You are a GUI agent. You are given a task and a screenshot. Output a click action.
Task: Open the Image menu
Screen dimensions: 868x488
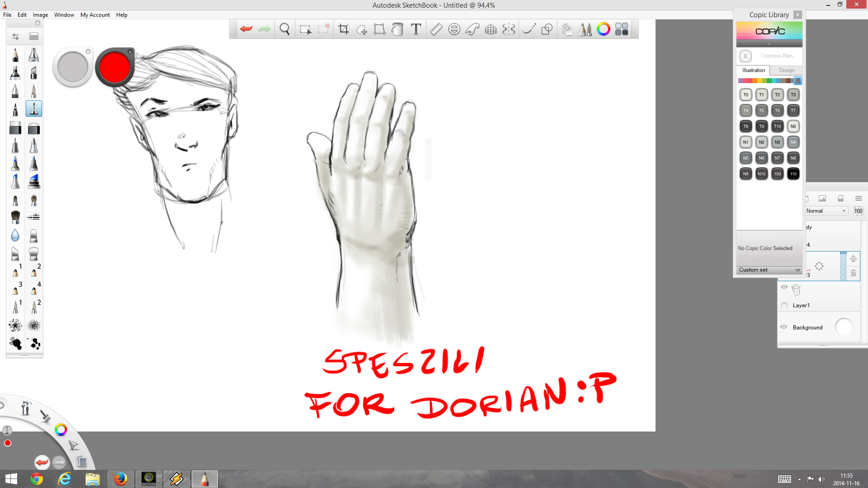tap(40, 15)
